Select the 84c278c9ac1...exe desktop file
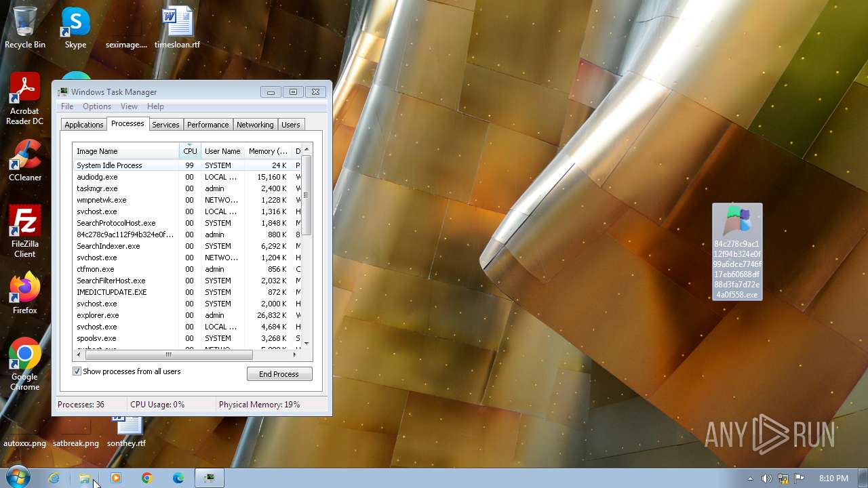 (737, 251)
